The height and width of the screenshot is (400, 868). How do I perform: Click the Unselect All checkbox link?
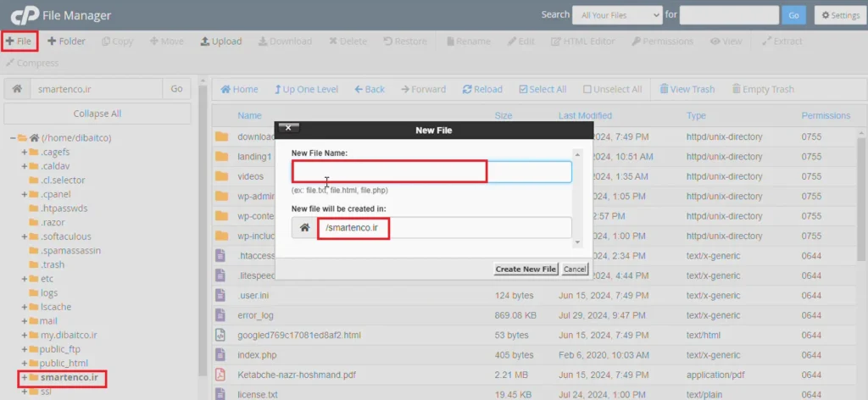click(612, 89)
